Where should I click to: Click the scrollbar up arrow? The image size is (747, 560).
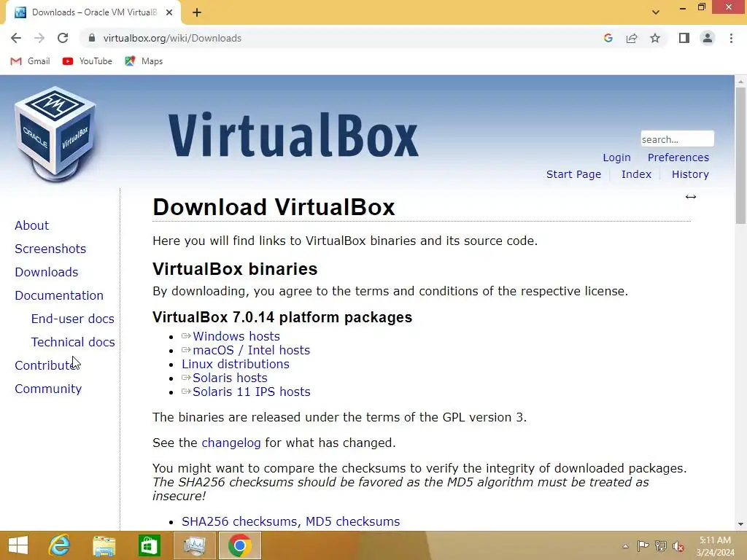pyautogui.click(x=740, y=82)
